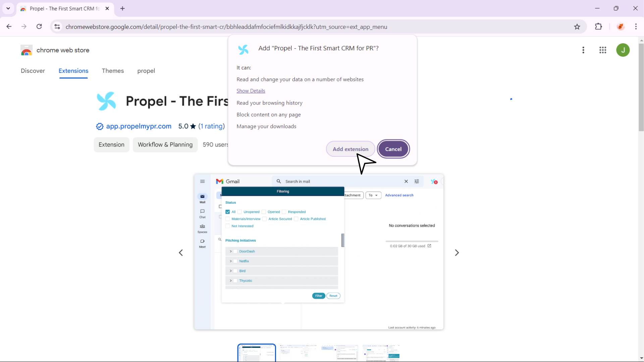Go forward to the next page

[24, 26]
